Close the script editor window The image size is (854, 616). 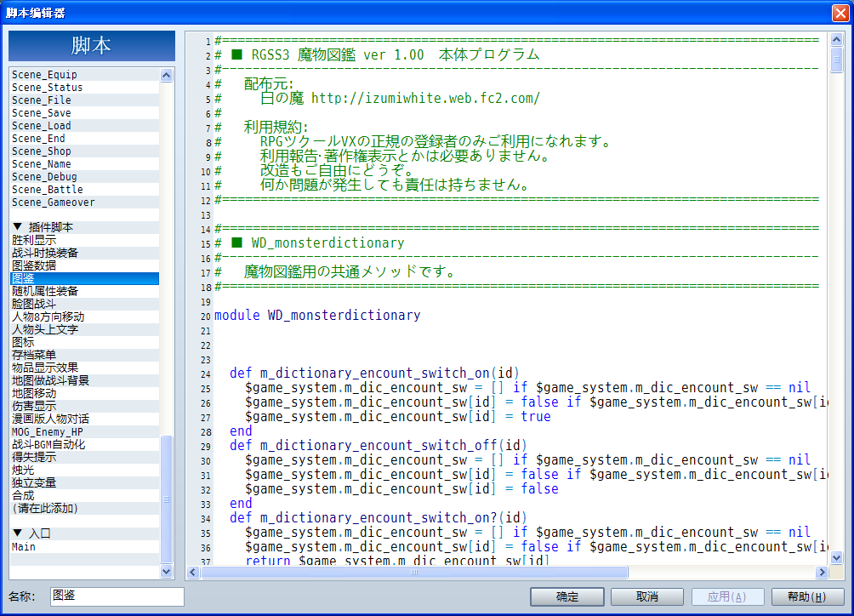(x=840, y=13)
